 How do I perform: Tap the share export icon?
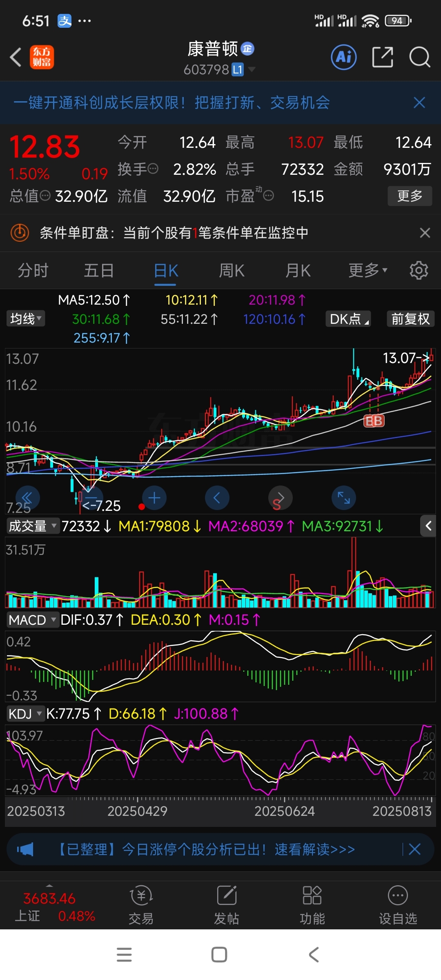tap(383, 57)
